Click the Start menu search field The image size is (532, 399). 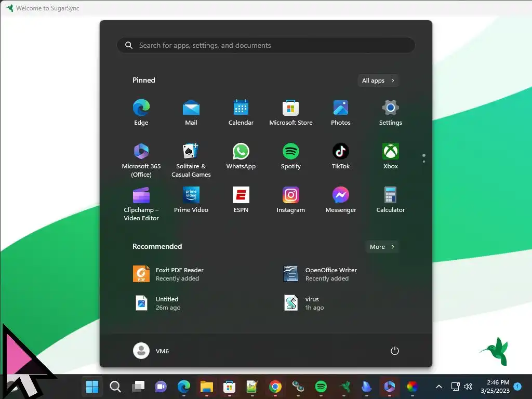[x=266, y=45]
